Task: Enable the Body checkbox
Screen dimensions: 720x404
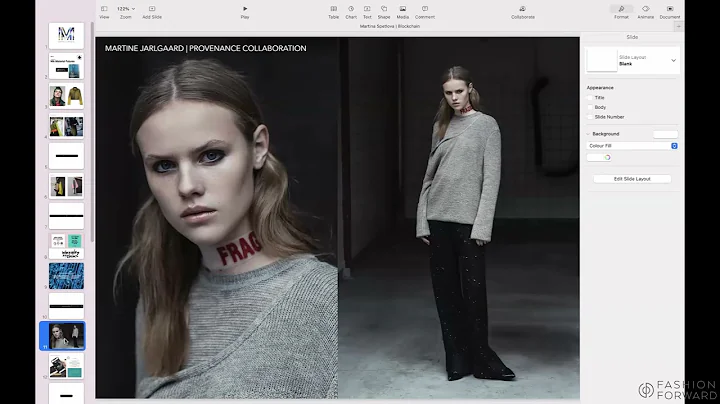Action: tap(590, 107)
